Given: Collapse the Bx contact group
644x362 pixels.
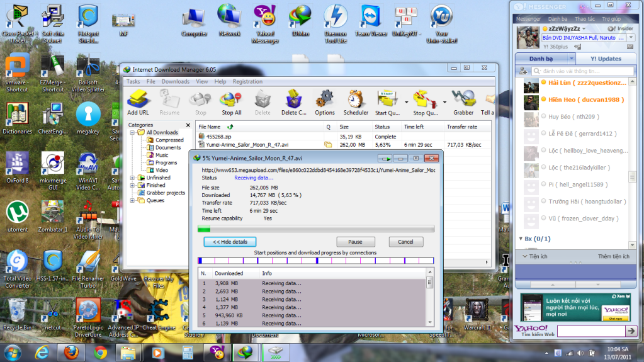Looking at the screenshot, I should [520, 239].
